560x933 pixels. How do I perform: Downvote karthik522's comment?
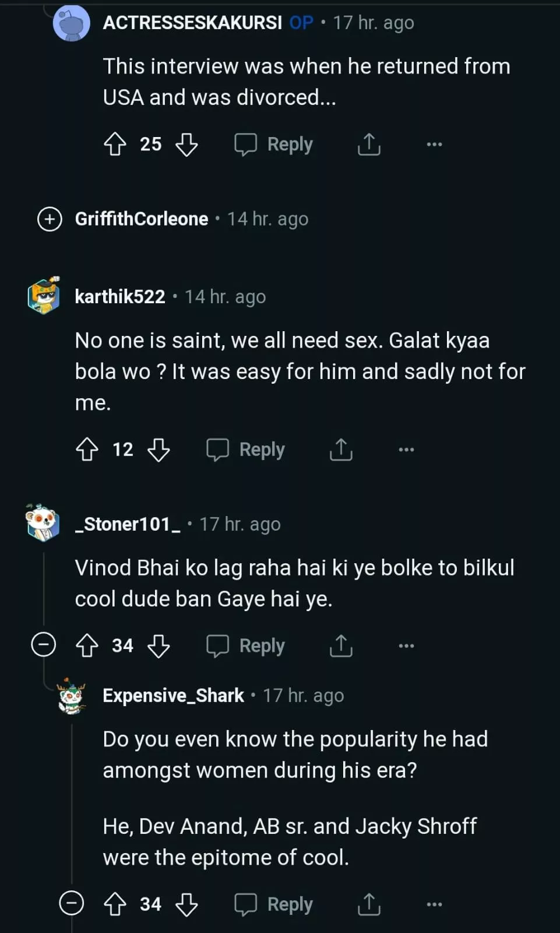click(159, 450)
